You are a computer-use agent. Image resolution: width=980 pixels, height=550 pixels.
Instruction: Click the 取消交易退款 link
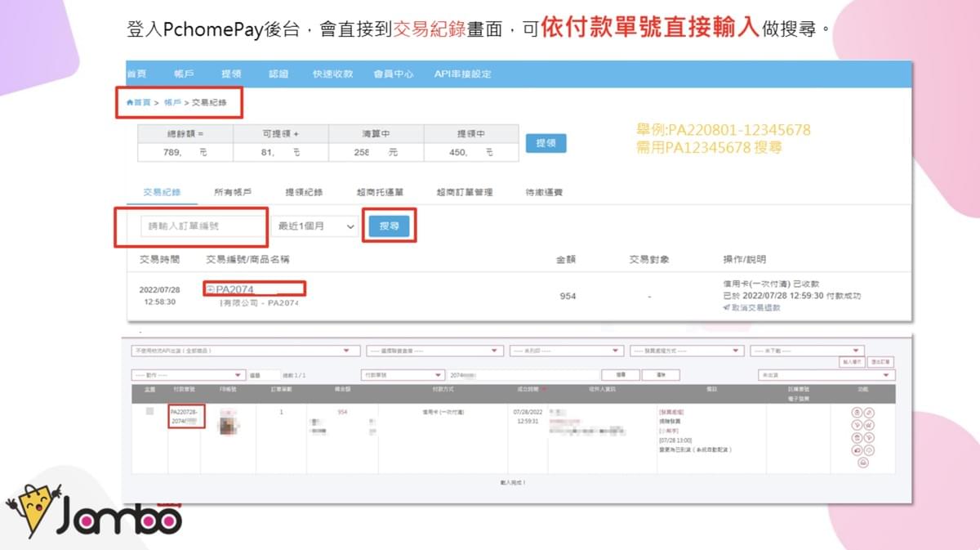[x=755, y=308]
